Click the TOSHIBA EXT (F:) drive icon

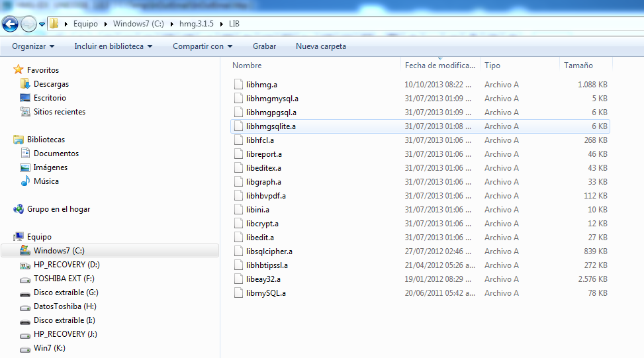click(x=25, y=279)
